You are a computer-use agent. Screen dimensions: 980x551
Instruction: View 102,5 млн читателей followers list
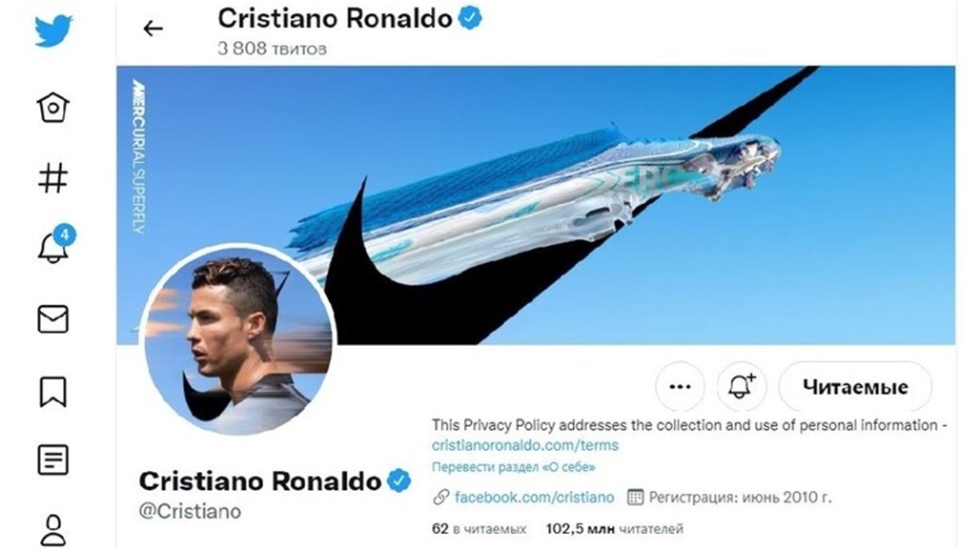[614, 529]
